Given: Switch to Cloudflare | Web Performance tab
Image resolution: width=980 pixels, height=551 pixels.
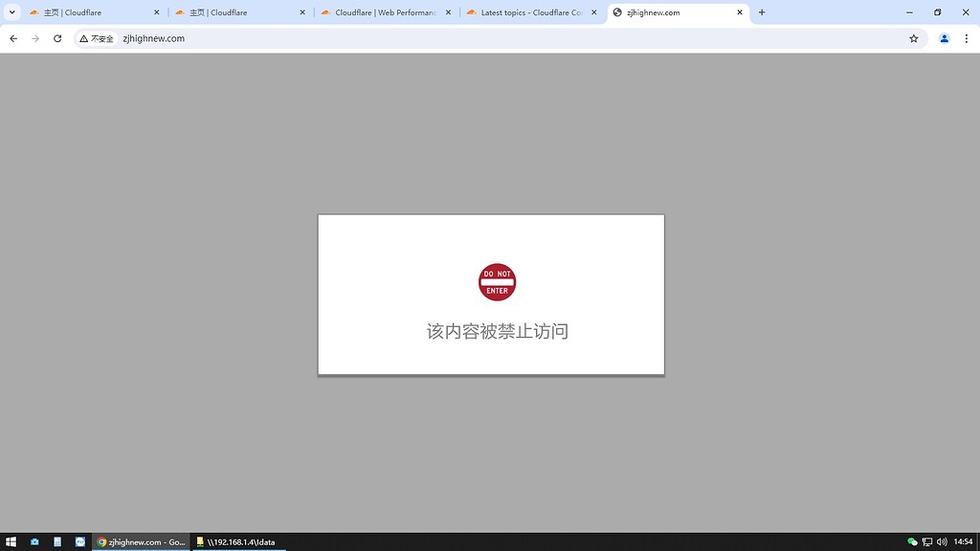Looking at the screenshot, I should coord(386,12).
